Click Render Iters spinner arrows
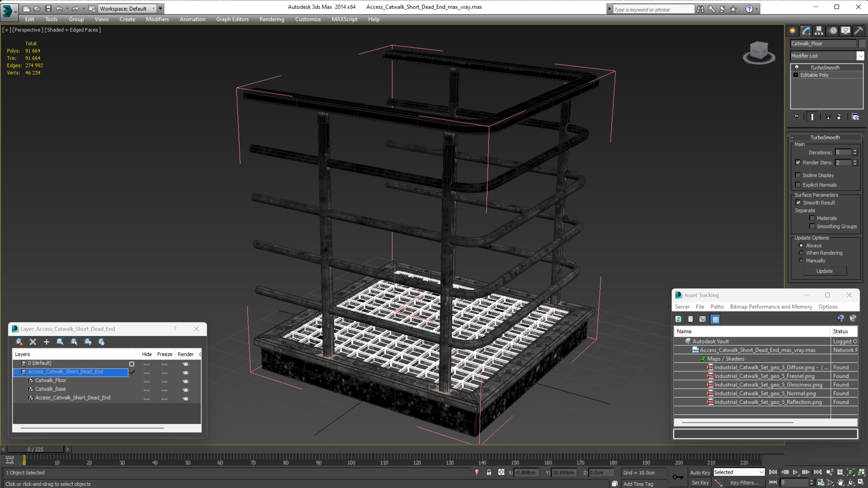Screen dimensions: 868x488 pyautogui.click(x=855, y=162)
